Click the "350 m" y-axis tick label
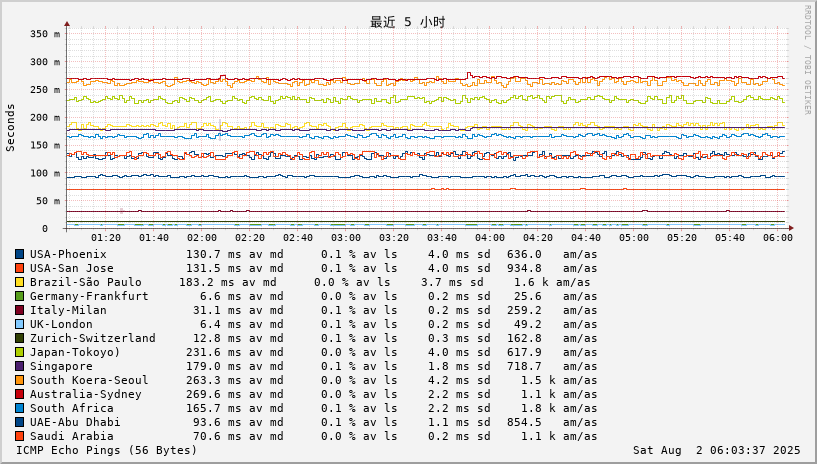This screenshot has height=464, width=817. (45, 34)
